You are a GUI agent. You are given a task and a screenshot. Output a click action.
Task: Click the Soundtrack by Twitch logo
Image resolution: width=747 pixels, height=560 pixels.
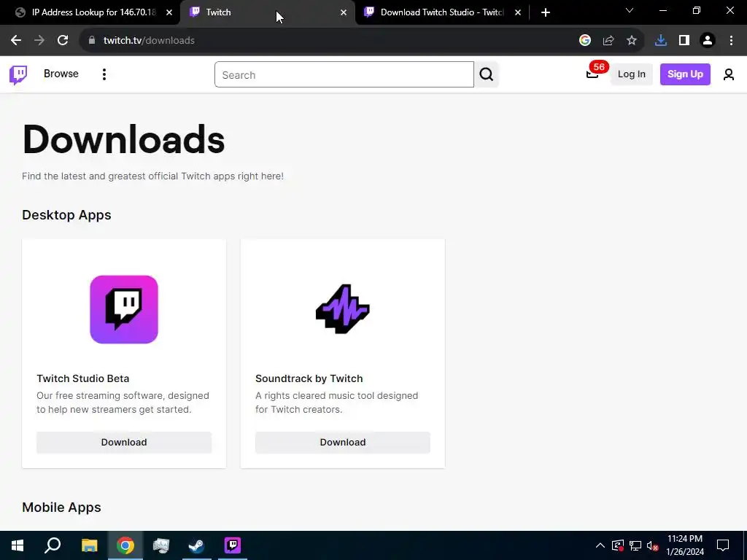pos(343,309)
